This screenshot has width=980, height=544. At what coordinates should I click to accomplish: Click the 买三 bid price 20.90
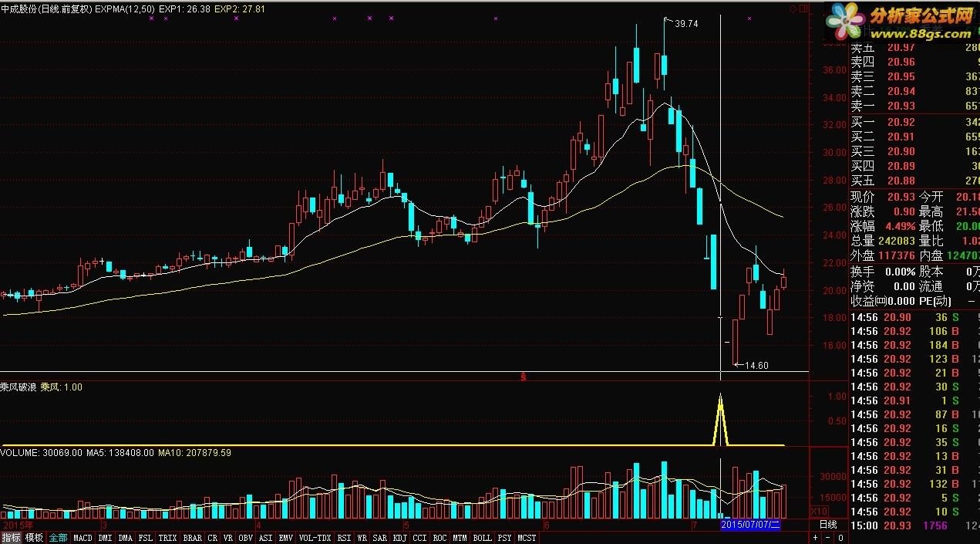pos(901,151)
